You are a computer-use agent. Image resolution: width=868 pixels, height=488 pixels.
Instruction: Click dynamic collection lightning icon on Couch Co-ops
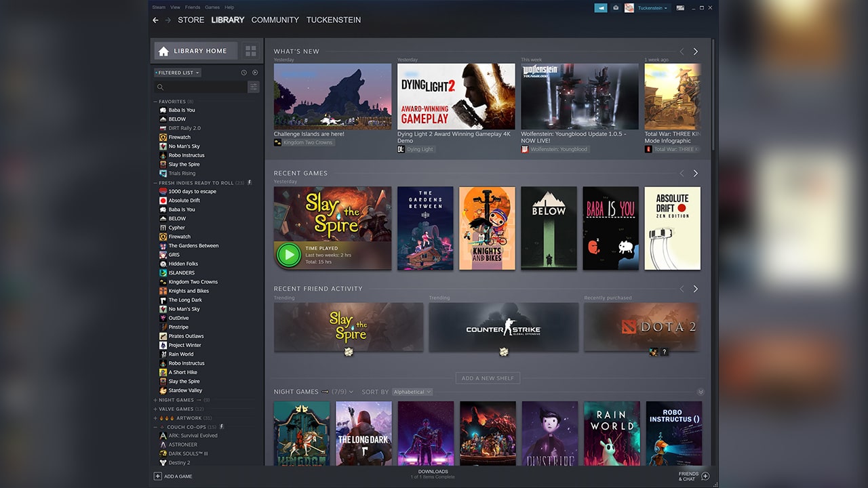coord(222,426)
